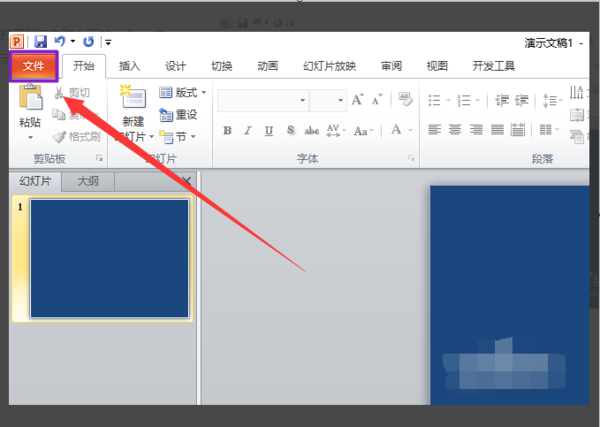Image resolution: width=600 pixels, height=427 pixels.
Task: Align text left
Action: [434, 130]
